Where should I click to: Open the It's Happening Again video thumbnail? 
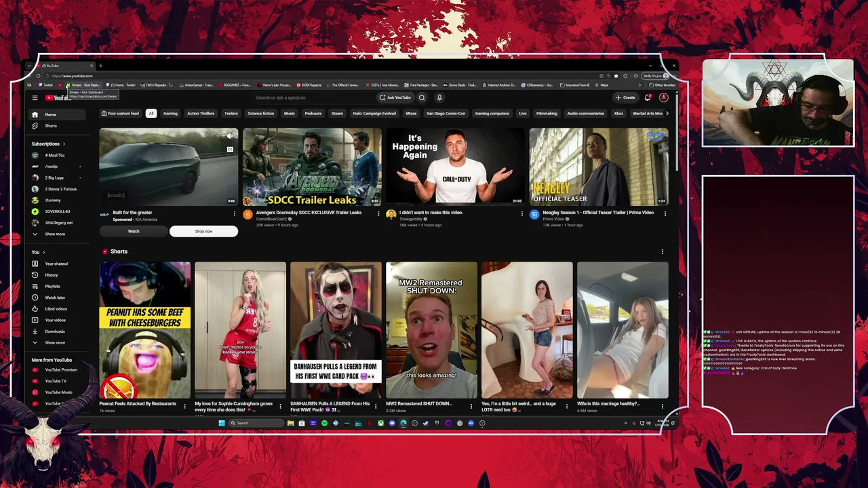click(455, 167)
